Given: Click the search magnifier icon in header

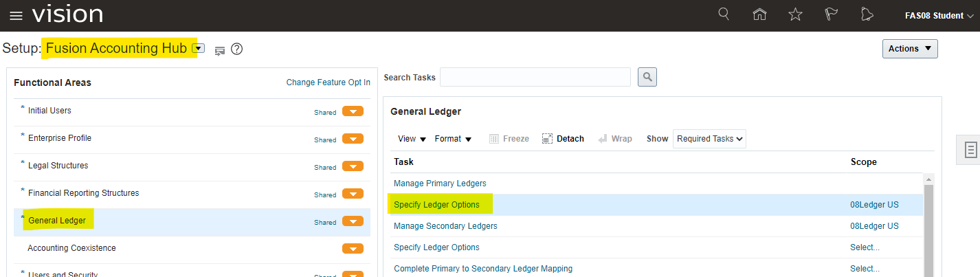Looking at the screenshot, I should (x=724, y=14).
